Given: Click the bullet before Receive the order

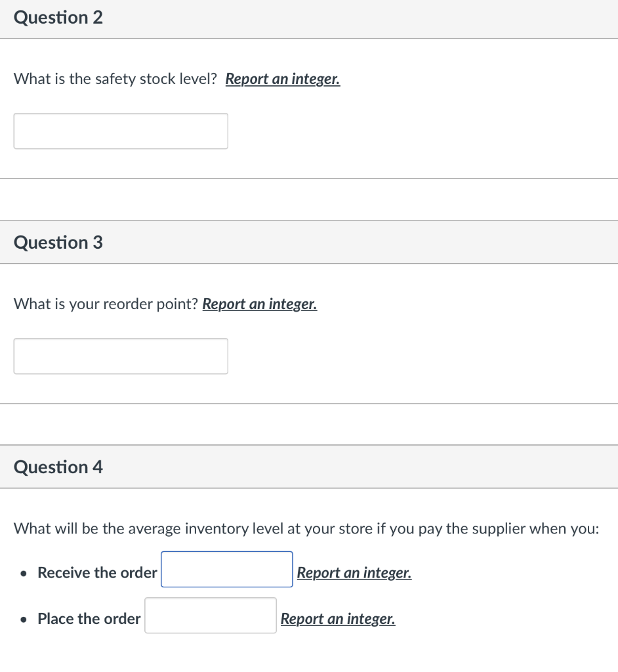Looking at the screenshot, I should coord(24,574).
